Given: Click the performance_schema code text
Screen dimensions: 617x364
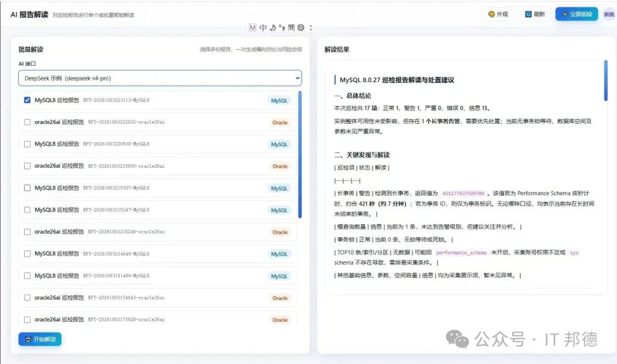Looking at the screenshot, I should click(461, 253).
